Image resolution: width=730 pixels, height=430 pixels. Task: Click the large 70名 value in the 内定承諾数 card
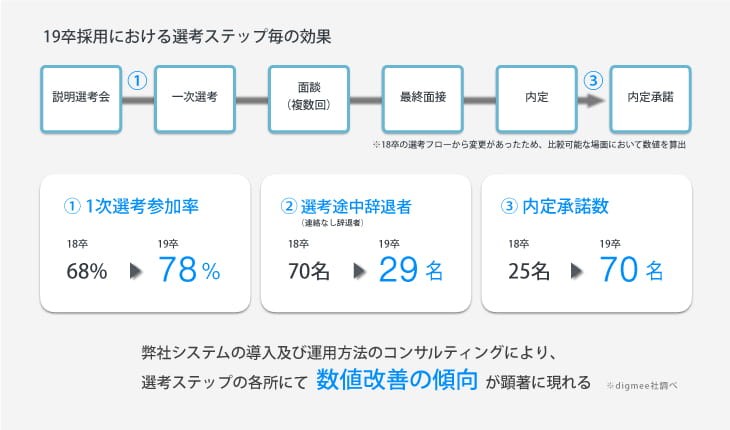point(631,269)
